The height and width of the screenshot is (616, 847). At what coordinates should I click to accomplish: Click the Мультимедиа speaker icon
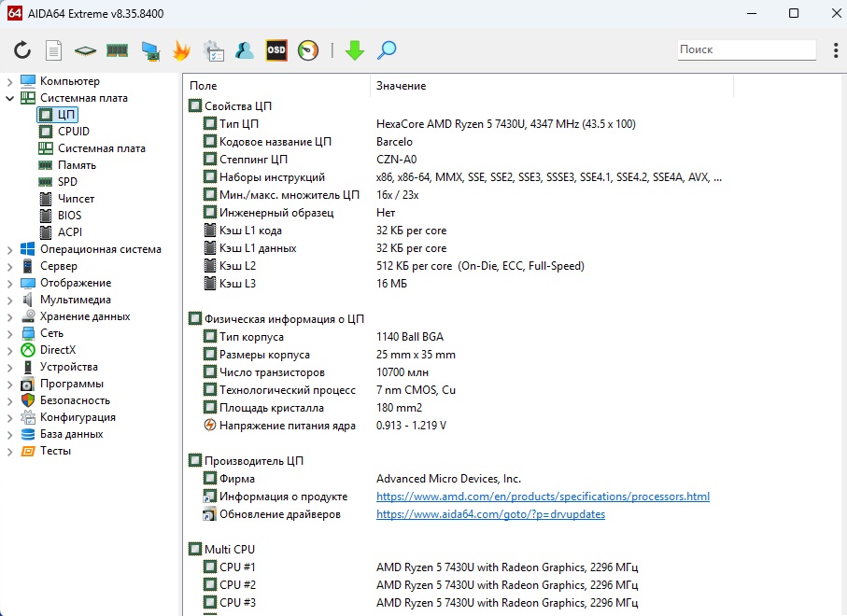tap(28, 300)
